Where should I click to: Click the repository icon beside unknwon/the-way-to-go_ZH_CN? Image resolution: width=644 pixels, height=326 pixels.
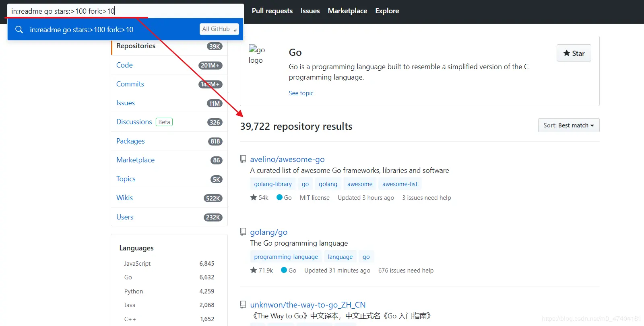pyautogui.click(x=243, y=305)
